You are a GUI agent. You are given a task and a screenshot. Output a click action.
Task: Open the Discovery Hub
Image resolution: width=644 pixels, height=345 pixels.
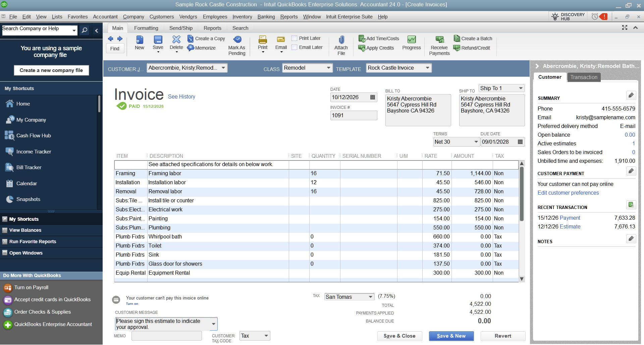point(568,16)
